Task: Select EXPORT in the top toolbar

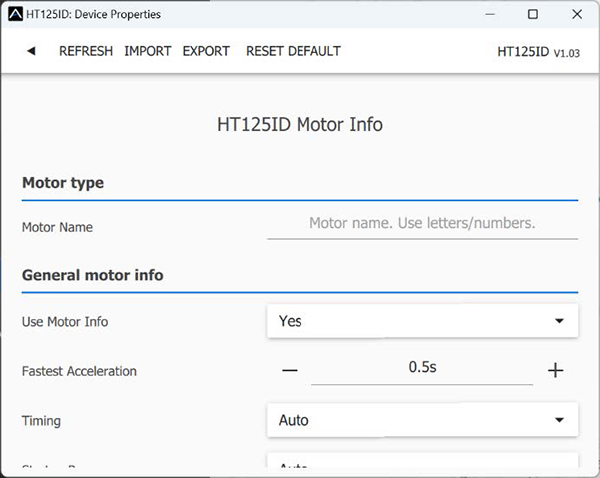Action: (206, 51)
